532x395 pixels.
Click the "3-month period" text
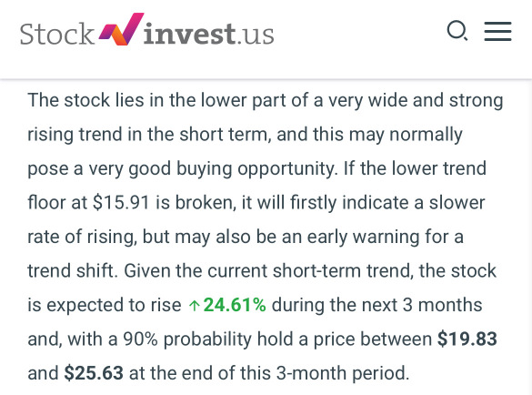tap(343, 373)
